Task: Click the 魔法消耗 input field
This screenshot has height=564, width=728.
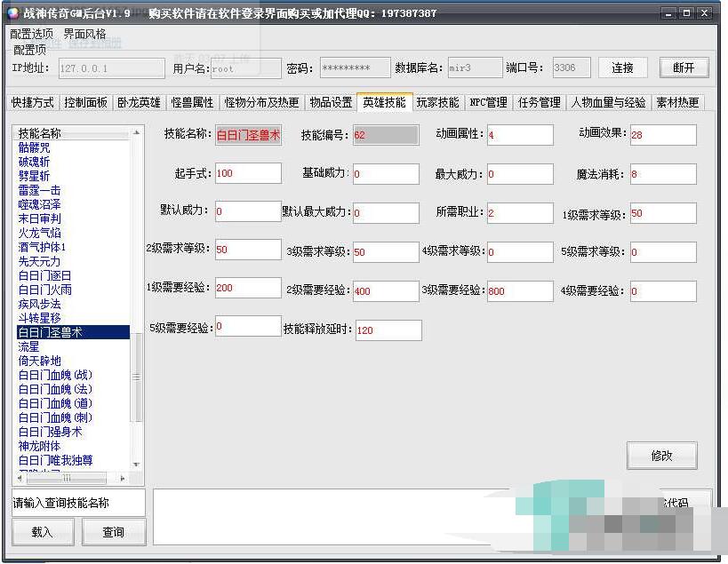Action: coord(662,174)
